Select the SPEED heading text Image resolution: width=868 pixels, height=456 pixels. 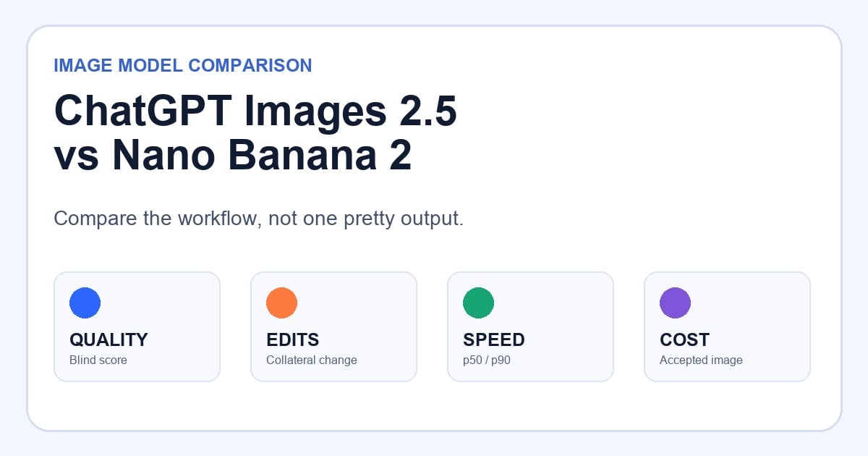point(494,340)
